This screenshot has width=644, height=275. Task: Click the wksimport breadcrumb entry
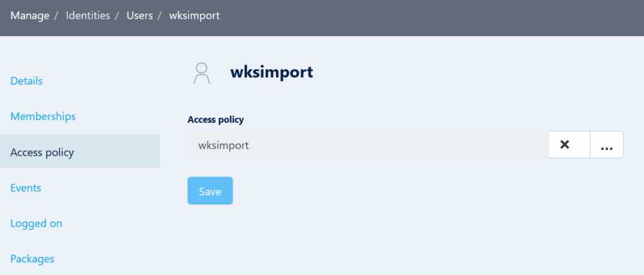(194, 15)
